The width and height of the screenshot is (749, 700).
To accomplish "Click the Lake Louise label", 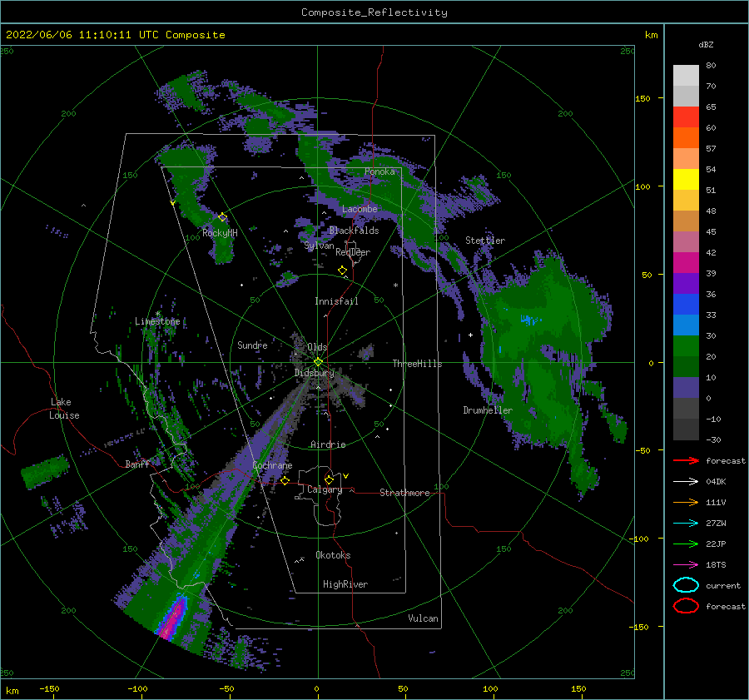I will (65, 409).
